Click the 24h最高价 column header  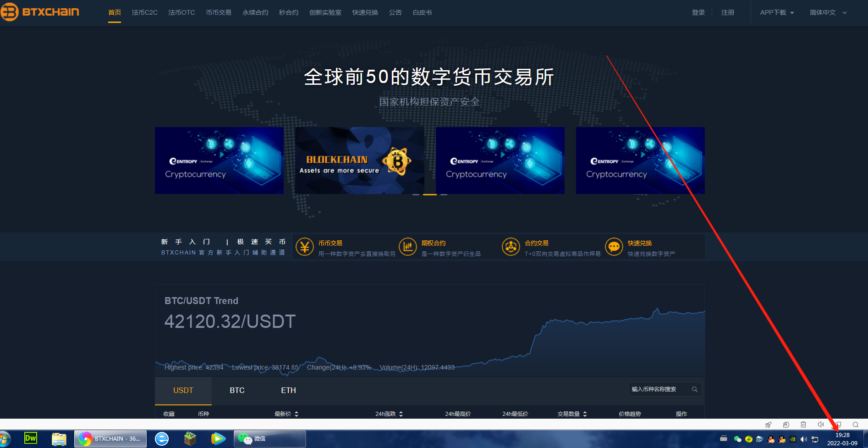[458, 414]
